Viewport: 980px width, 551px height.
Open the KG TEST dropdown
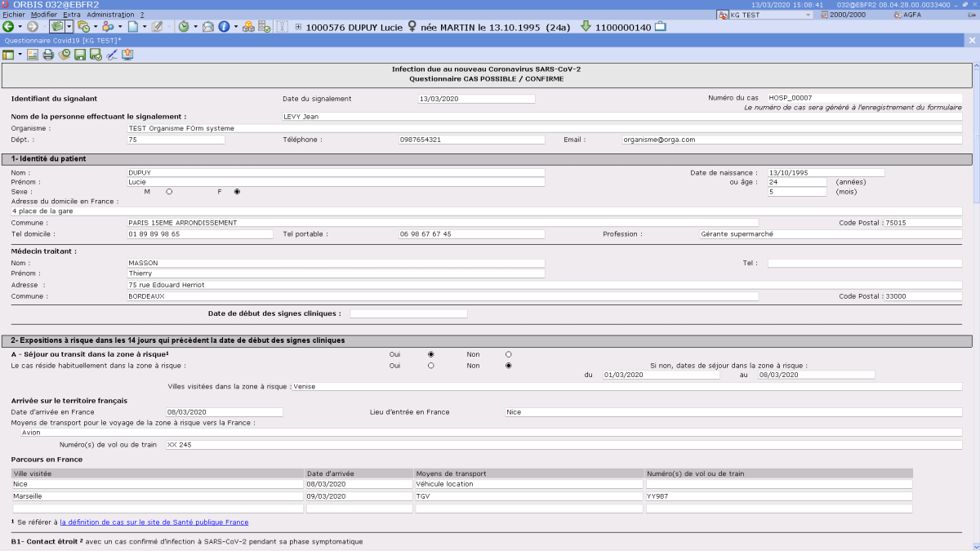(808, 15)
